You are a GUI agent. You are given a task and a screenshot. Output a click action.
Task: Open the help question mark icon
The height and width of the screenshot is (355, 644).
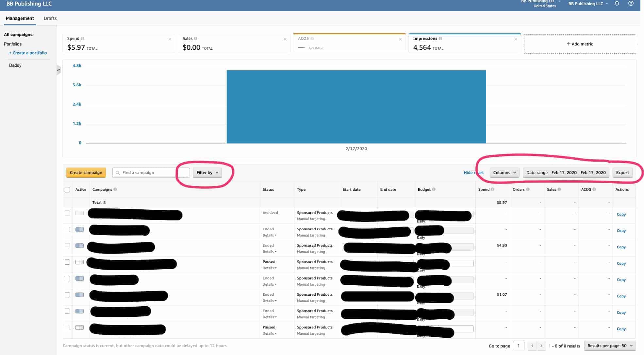(x=631, y=4)
